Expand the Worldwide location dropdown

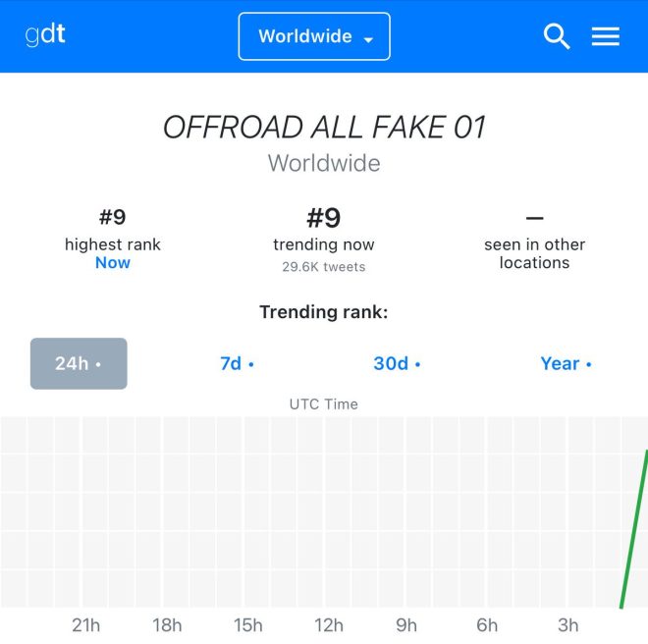pyautogui.click(x=314, y=36)
